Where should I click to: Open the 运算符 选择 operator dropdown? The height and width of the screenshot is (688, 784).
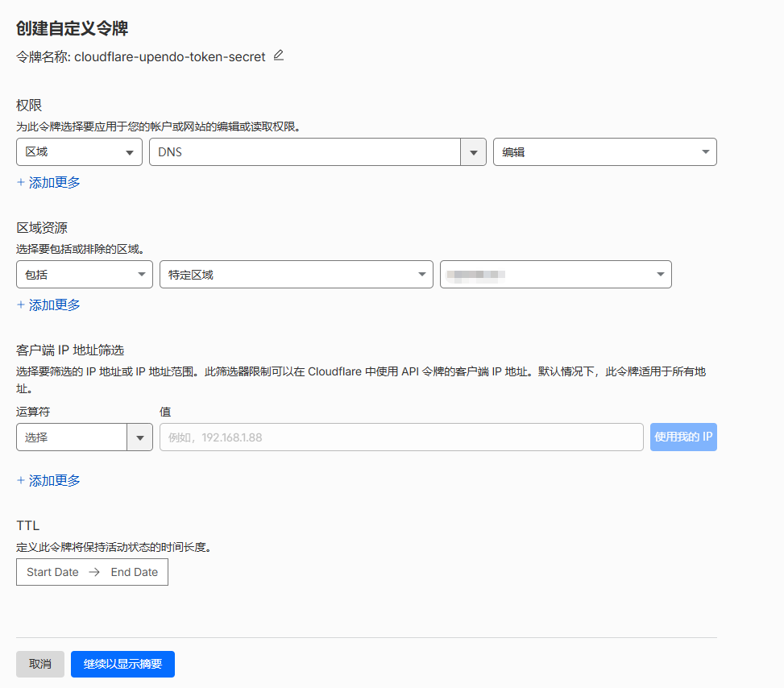pyautogui.click(x=85, y=437)
